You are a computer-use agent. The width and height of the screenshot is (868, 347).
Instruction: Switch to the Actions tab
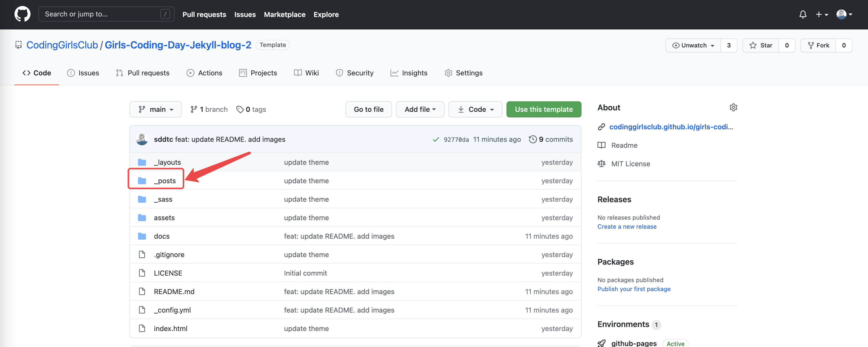tap(204, 73)
